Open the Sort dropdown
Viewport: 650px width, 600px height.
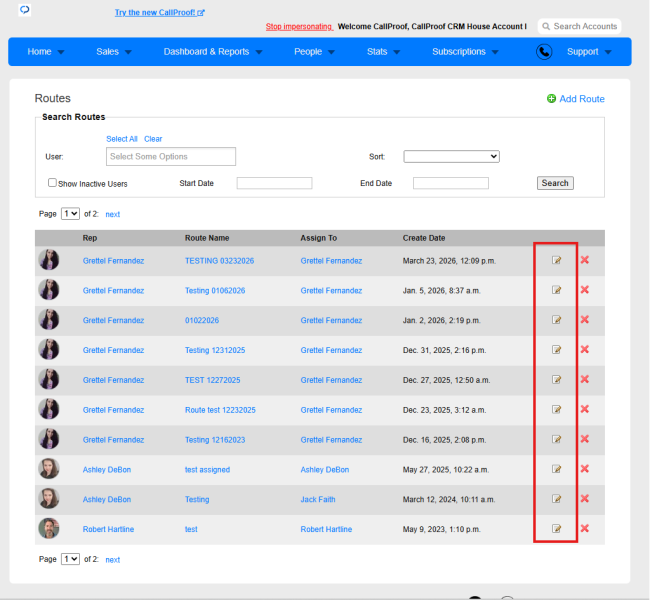(x=451, y=156)
